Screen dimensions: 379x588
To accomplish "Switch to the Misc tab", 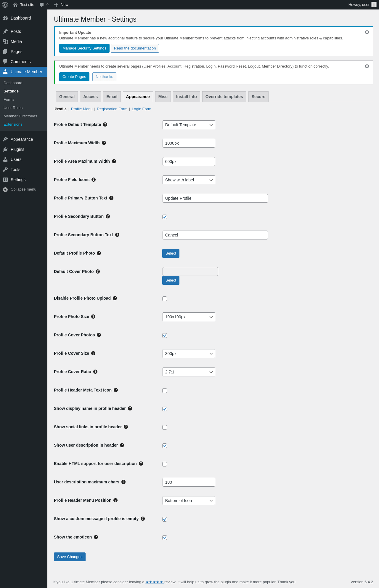I will coord(163,97).
